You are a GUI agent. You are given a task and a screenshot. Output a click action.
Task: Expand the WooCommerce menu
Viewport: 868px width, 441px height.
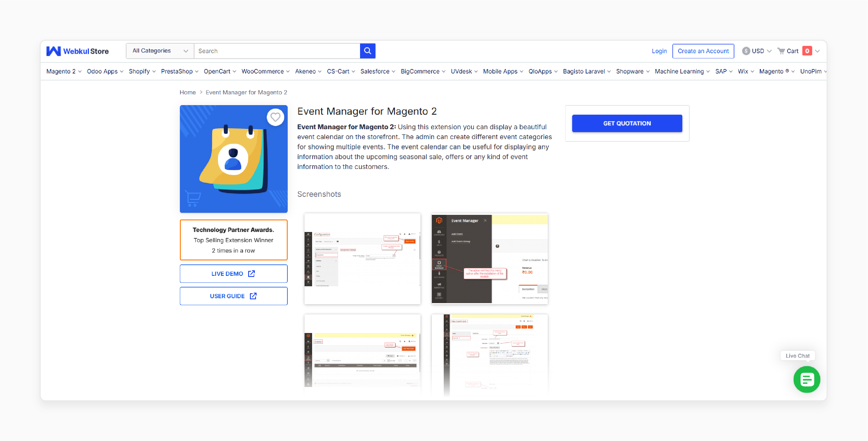(266, 71)
